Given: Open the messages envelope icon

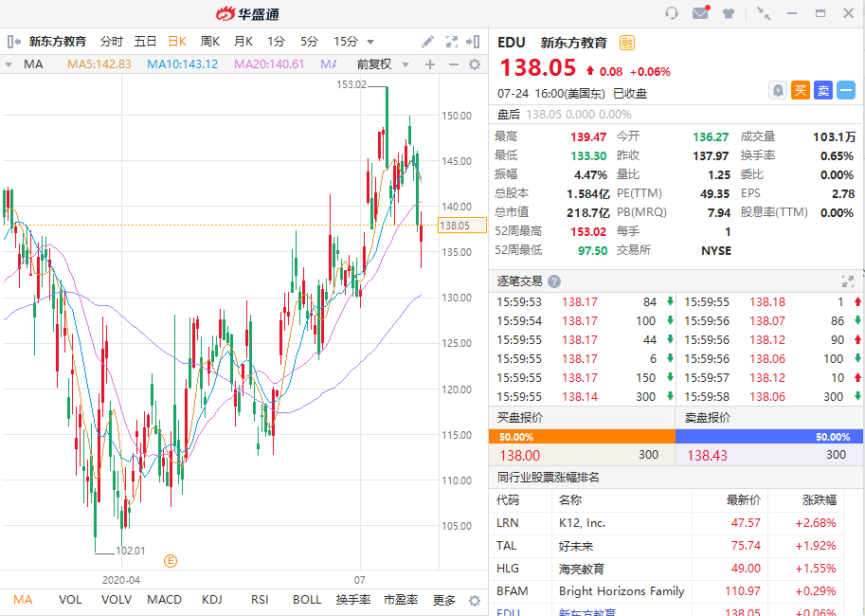Looking at the screenshot, I should [700, 12].
